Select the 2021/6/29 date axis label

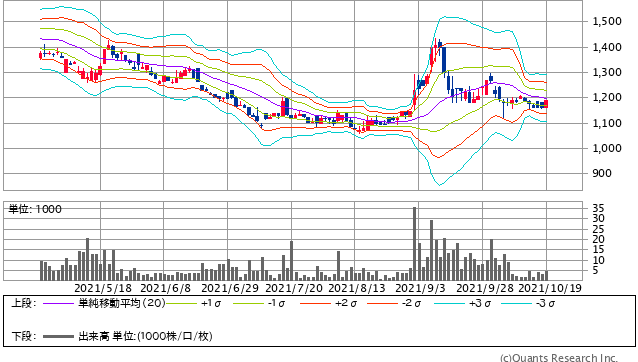(x=230, y=288)
